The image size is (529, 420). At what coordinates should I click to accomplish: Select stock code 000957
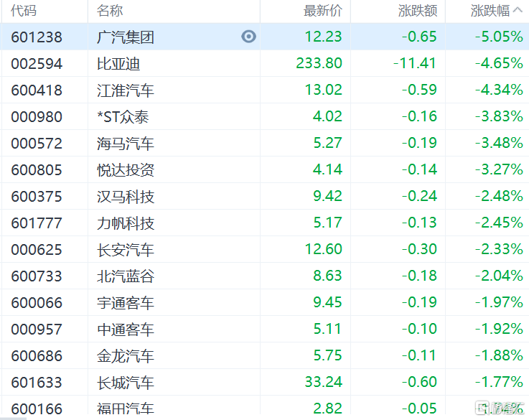click(x=37, y=330)
